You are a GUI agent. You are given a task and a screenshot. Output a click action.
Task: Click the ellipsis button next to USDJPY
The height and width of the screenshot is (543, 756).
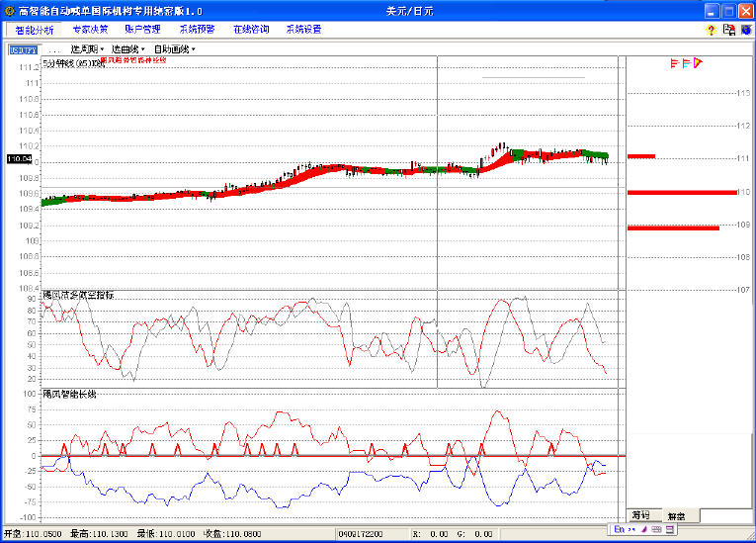[53, 48]
